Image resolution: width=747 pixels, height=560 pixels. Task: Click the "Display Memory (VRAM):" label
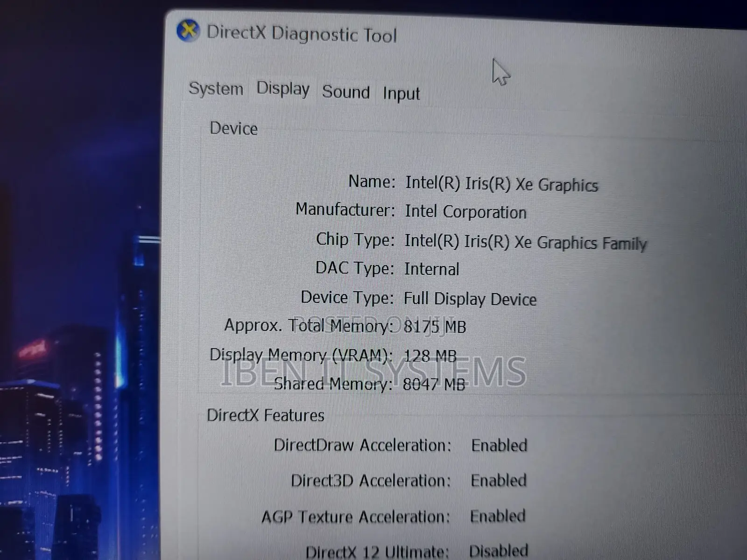pos(301,355)
